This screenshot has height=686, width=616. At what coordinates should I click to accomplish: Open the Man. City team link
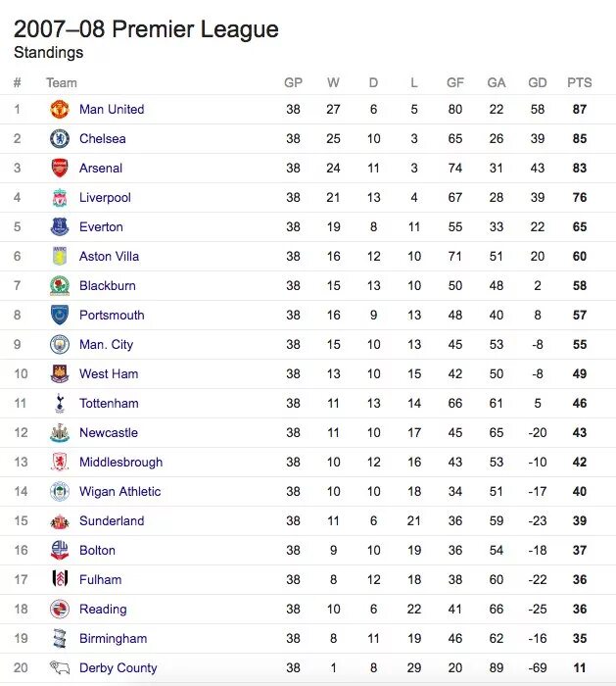click(x=106, y=345)
